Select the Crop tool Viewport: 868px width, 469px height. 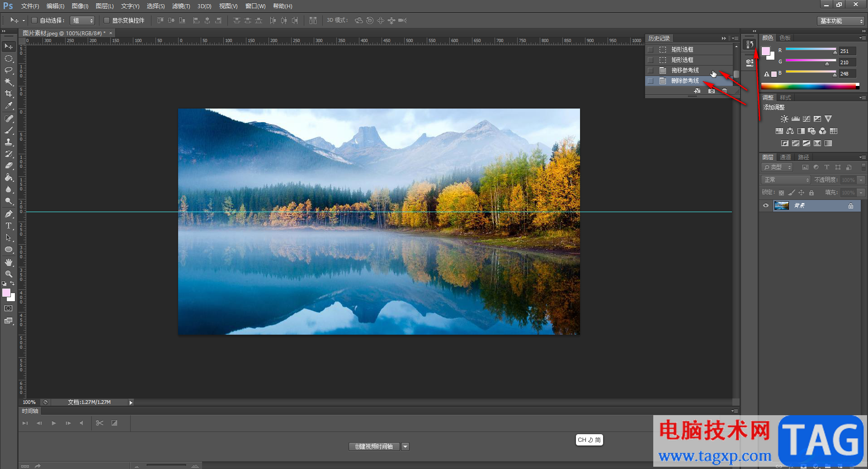click(9, 94)
